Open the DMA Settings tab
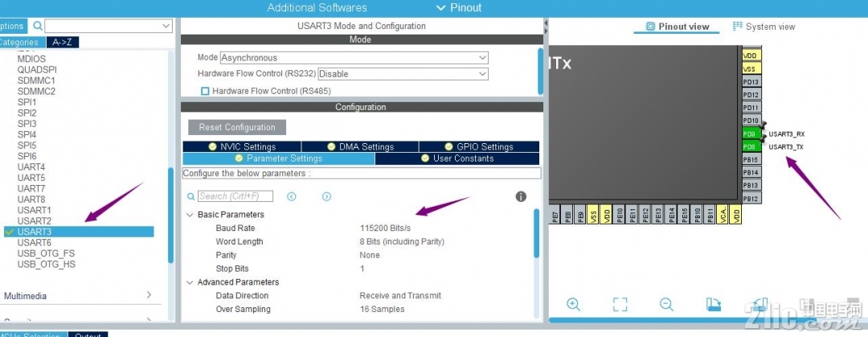 [360, 147]
